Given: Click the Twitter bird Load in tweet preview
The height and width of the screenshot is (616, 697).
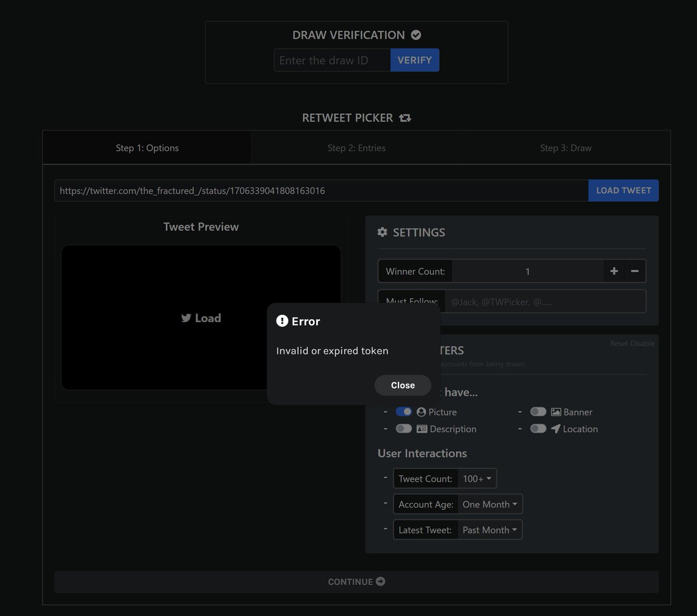Looking at the screenshot, I should (201, 318).
